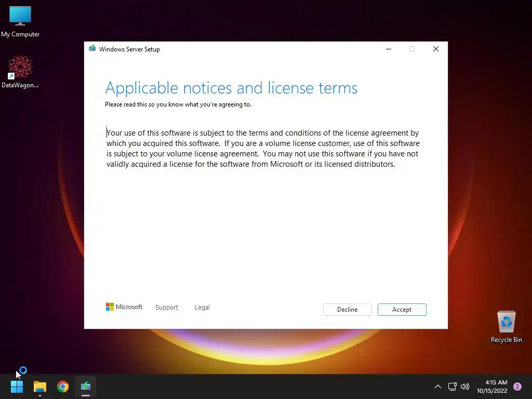Click inside the license agreement text area
Viewport: 532px width, 399px height.
[x=263, y=149]
